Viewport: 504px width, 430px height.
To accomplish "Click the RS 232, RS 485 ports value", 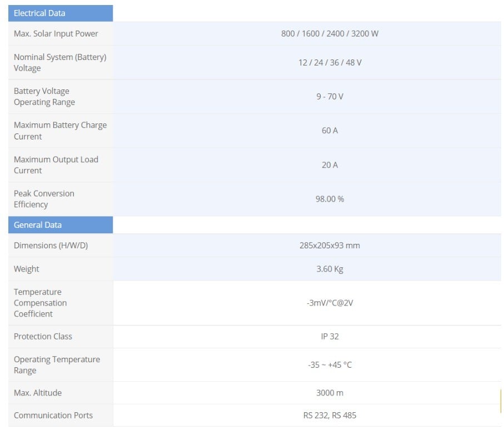I will click(330, 416).
